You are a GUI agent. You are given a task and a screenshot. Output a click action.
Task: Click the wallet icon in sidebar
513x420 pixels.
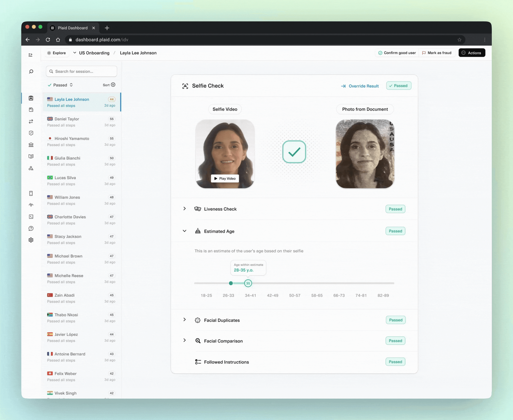click(x=31, y=110)
